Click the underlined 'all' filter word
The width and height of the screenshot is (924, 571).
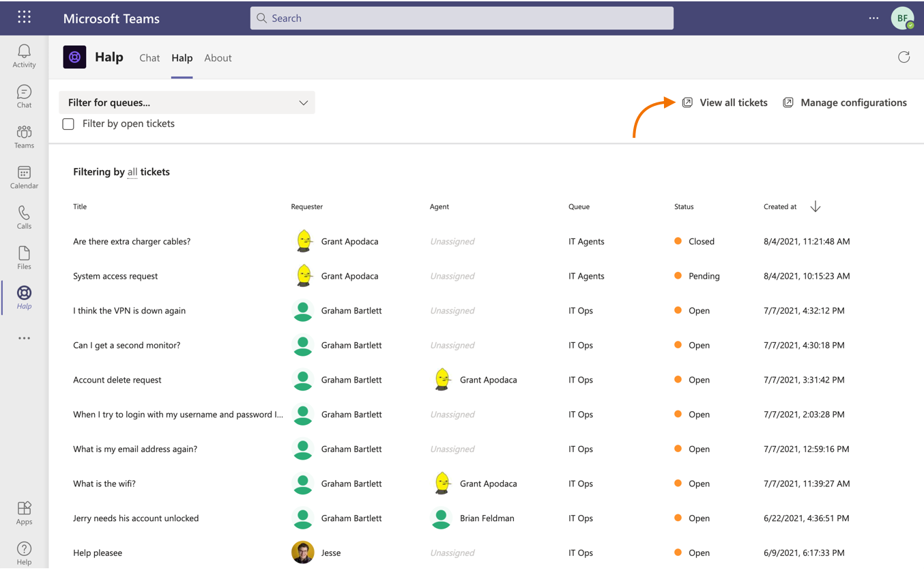tap(132, 172)
